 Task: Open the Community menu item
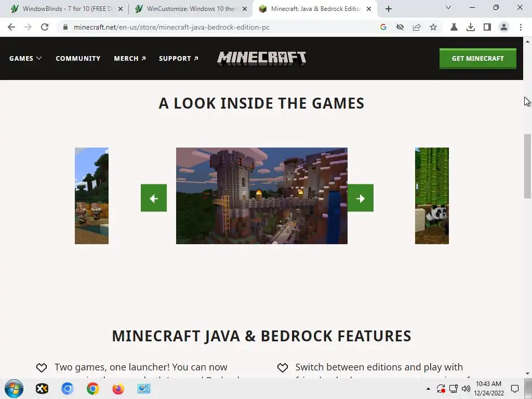click(78, 58)
